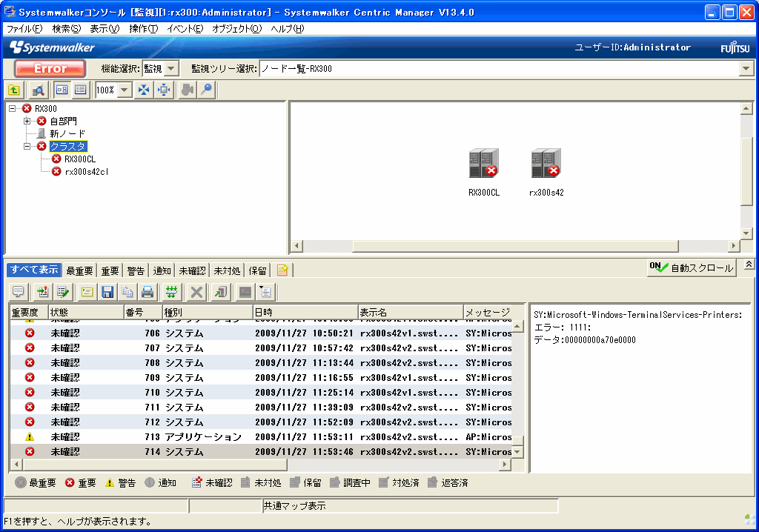Screen dimensions: 759x532
Task: Click the document list dropdown icon
Action: coord(266,292)
